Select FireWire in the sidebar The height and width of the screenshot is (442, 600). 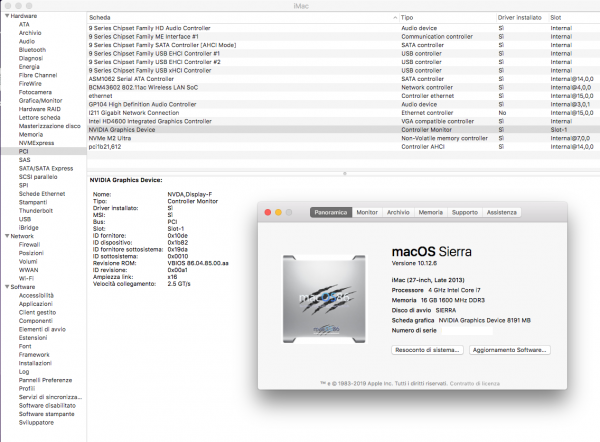30,83
